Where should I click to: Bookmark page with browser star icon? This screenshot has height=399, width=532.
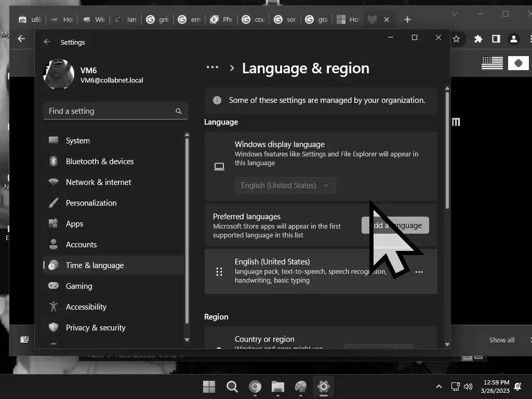(x=456, y=39)
